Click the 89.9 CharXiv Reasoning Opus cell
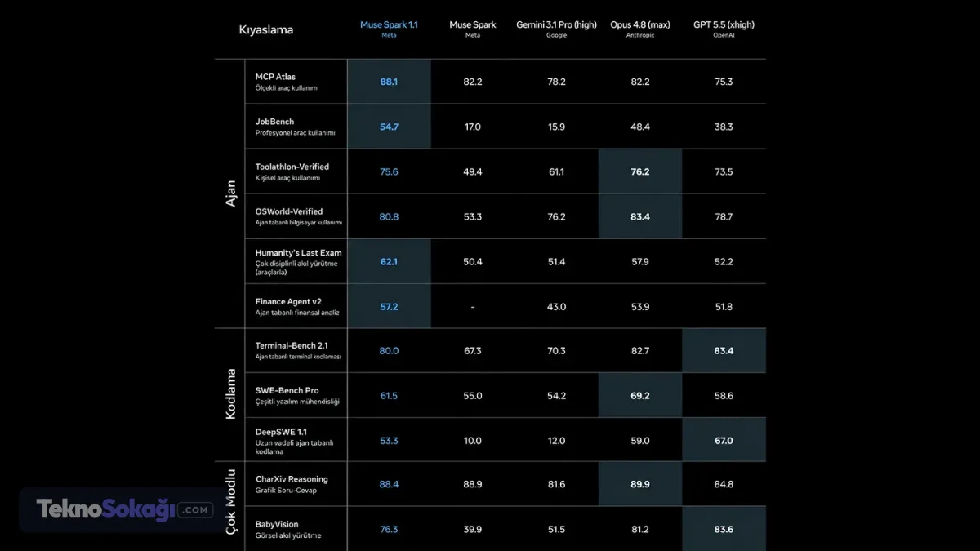 640,484
